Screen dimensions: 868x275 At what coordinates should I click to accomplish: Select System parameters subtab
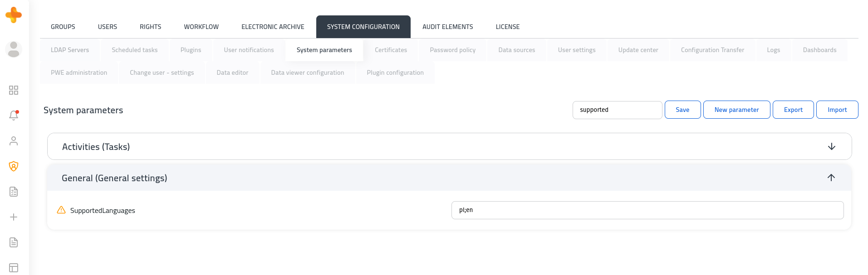pyautogui.click(x=324, y=50)
